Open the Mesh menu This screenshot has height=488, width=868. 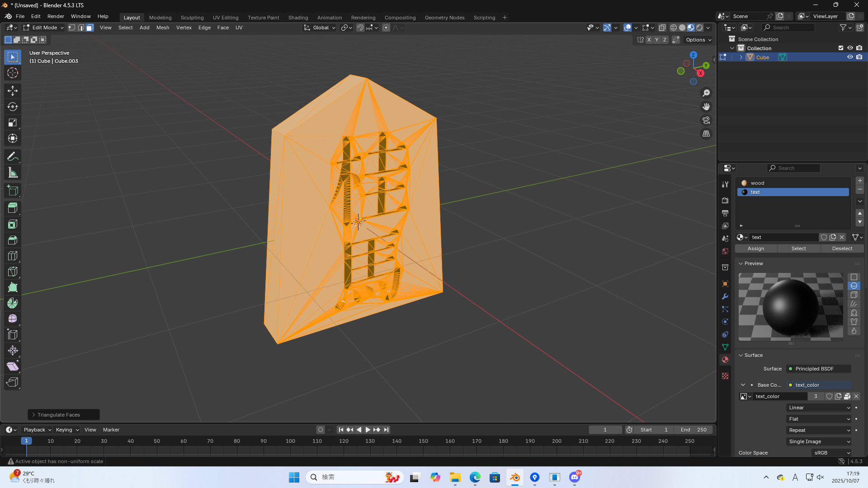pos(163,28)
